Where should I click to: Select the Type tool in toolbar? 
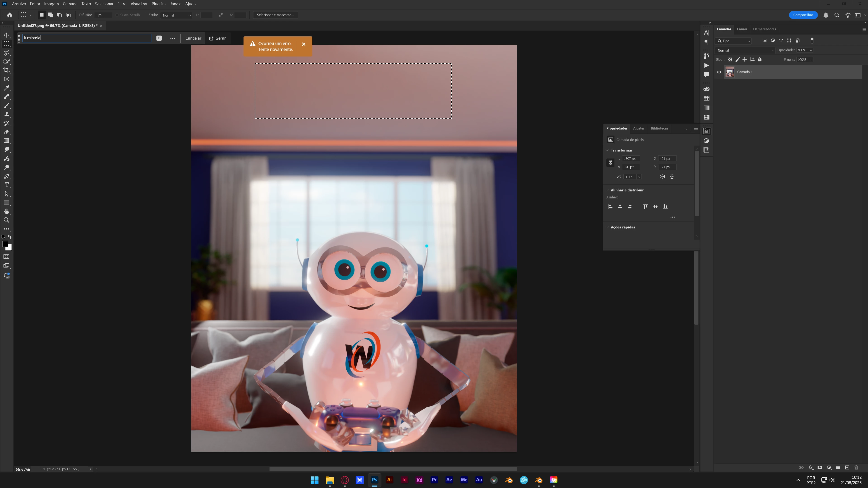click(6, 185)
